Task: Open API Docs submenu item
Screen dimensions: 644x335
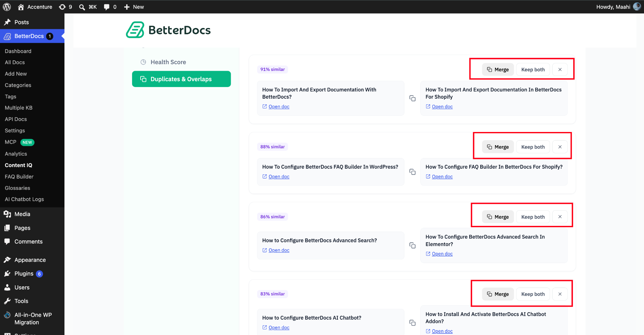Action: (x=16, y=119)
